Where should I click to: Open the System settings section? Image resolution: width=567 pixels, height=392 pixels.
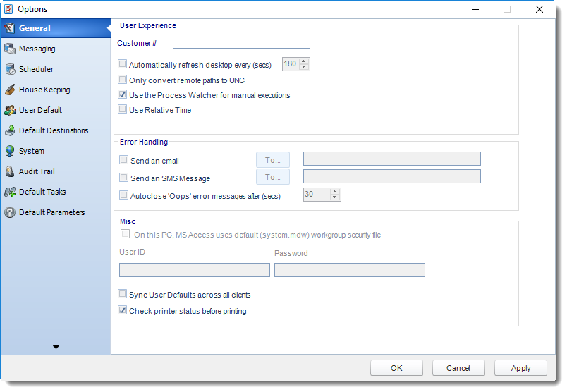click(56, 151)
